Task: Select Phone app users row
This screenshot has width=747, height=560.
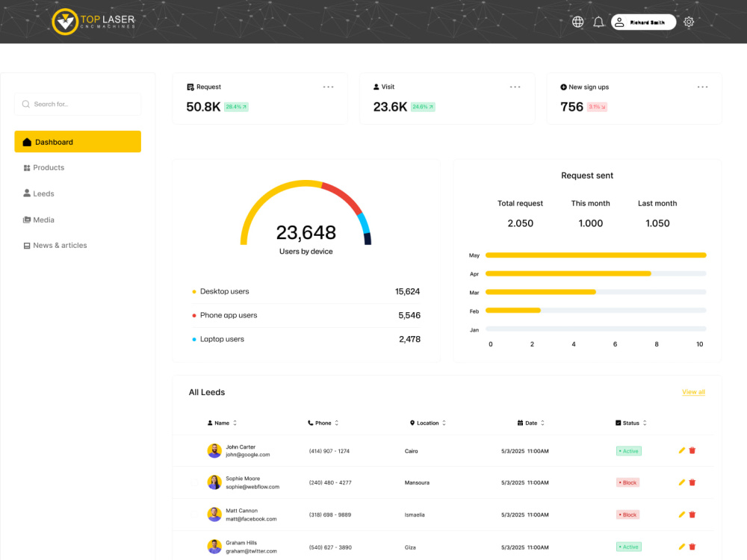Action: [x=306, y=315]
